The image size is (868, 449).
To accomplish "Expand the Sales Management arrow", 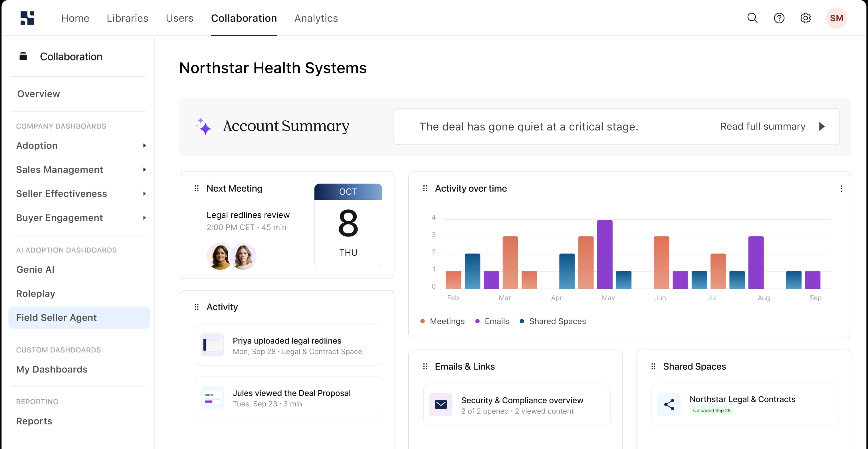I will tap(144, 170).
